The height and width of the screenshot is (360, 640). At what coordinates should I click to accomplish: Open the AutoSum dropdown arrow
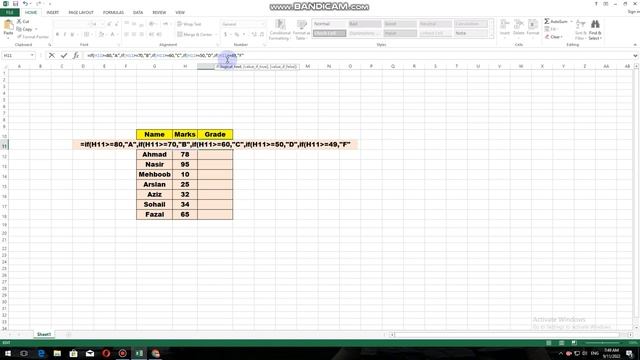click(571, 21)
